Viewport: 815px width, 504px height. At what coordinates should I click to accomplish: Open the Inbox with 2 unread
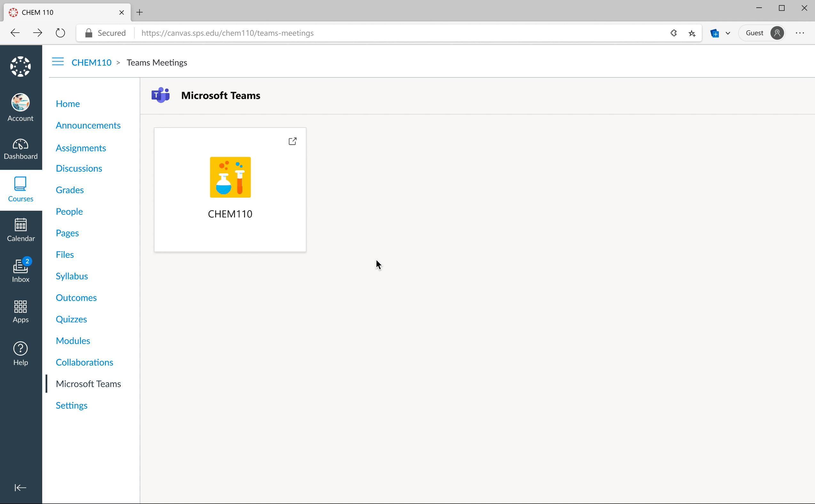(21, 270)
